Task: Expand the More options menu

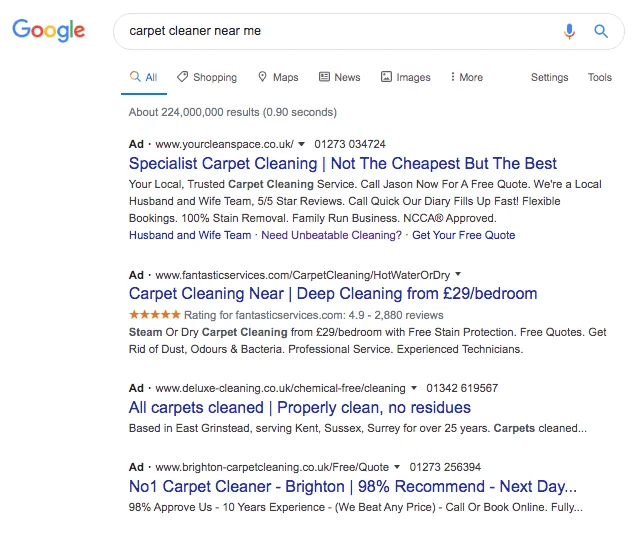Action: [467, 77]
